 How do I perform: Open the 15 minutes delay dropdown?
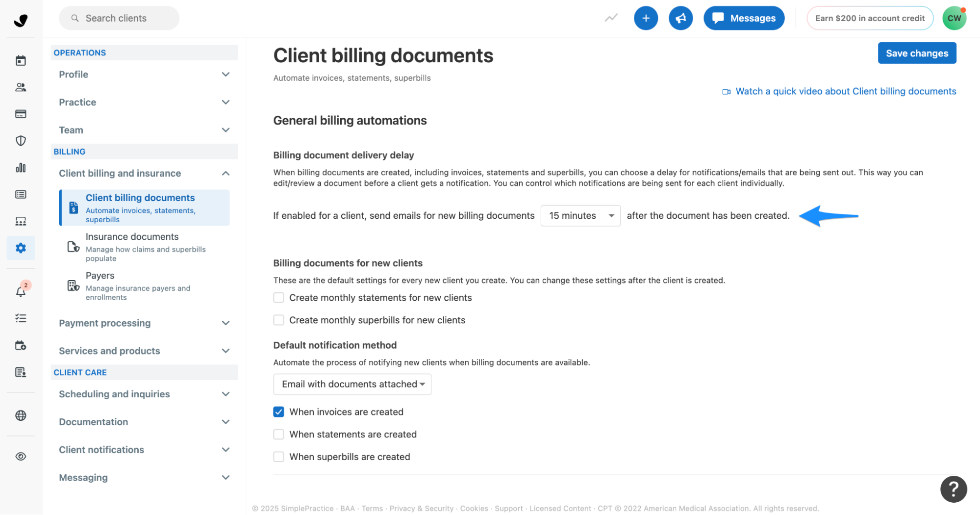(580, 216)
